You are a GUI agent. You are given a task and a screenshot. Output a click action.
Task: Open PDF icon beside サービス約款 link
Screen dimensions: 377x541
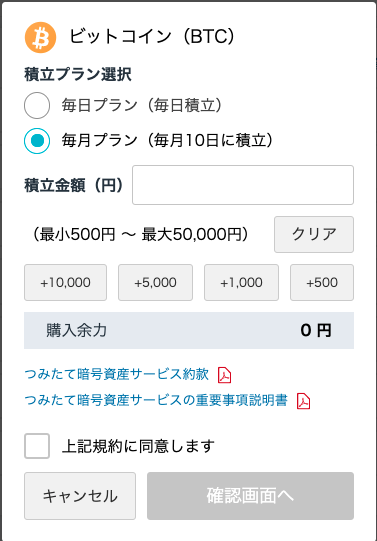224,375
